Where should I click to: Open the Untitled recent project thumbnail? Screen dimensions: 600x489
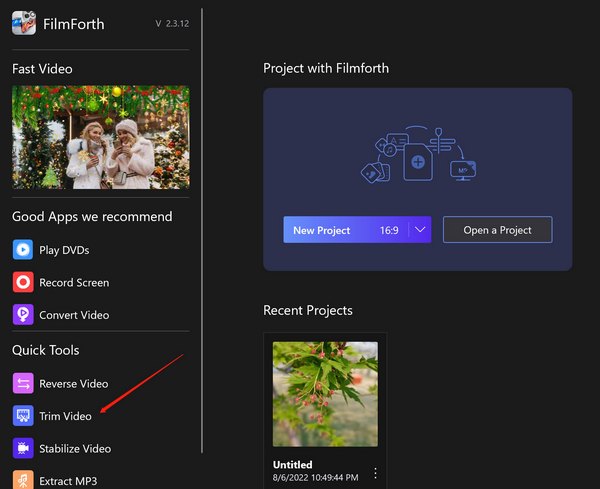(x=325, y=394)
